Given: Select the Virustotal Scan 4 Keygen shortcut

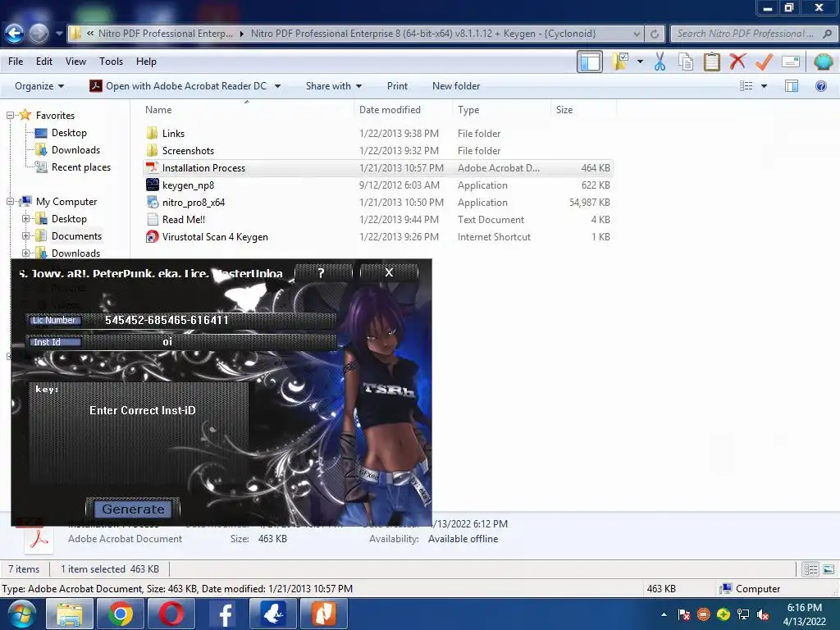Looking at the screenshot, I should (x=215, y=237).
